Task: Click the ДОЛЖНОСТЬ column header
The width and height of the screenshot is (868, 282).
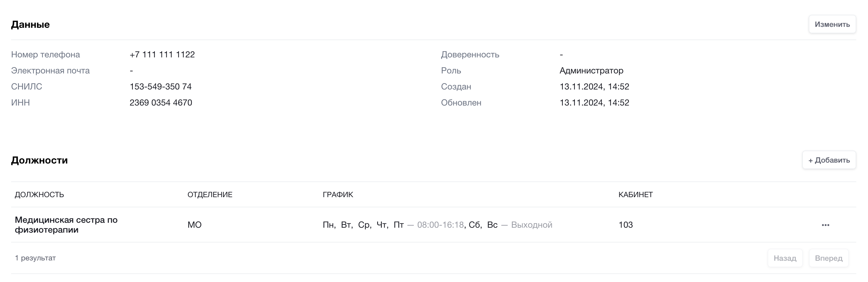Action: (40, 194)
